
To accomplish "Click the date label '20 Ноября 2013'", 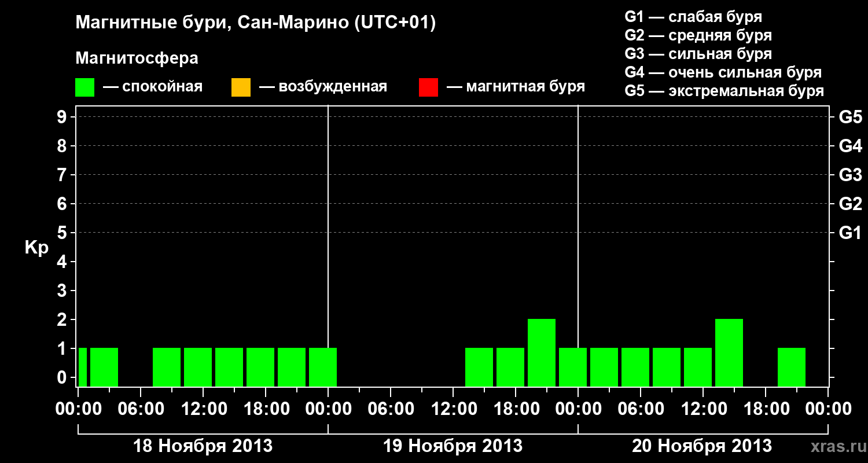I will tap(702, 446).
